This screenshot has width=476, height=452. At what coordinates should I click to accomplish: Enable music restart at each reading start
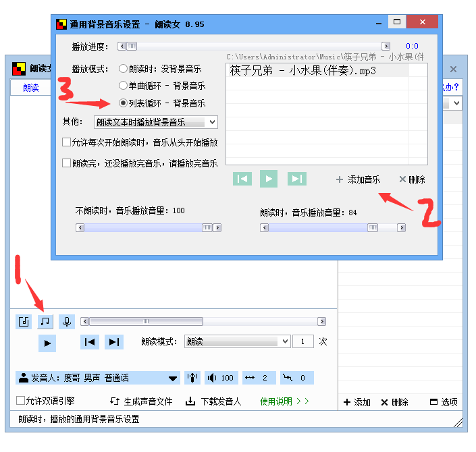[x=66, y=142]
